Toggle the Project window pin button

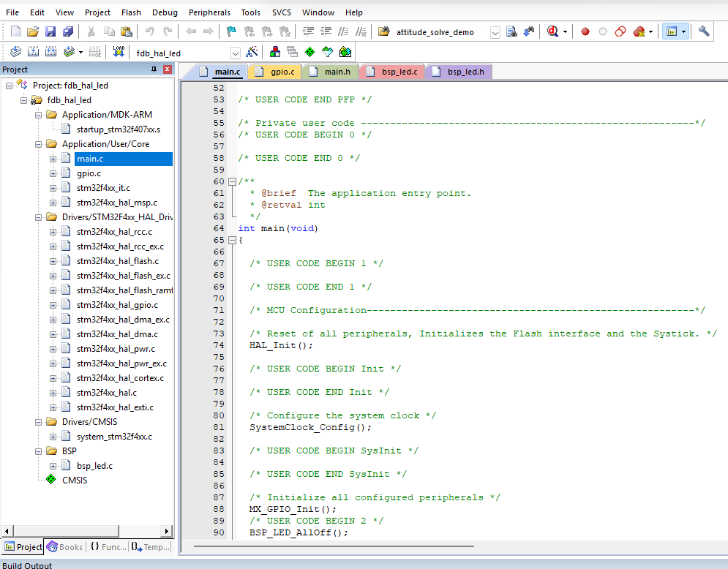point(154,69)
